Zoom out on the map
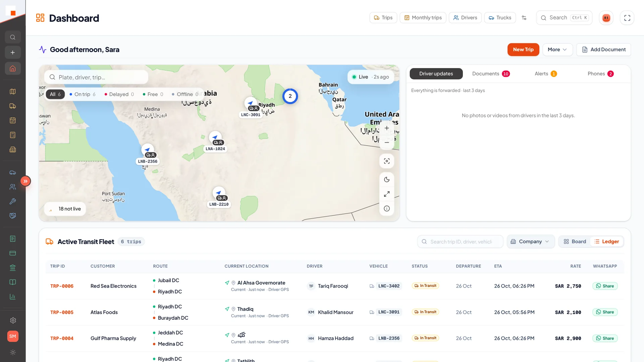Screen dimensions: 644x362 click(x=387, y=142)
